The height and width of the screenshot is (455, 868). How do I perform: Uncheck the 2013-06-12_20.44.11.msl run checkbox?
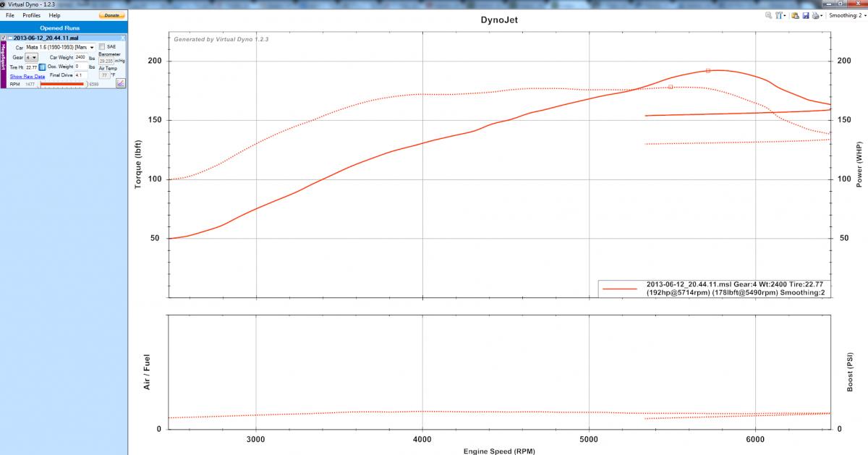click(4, 38)
